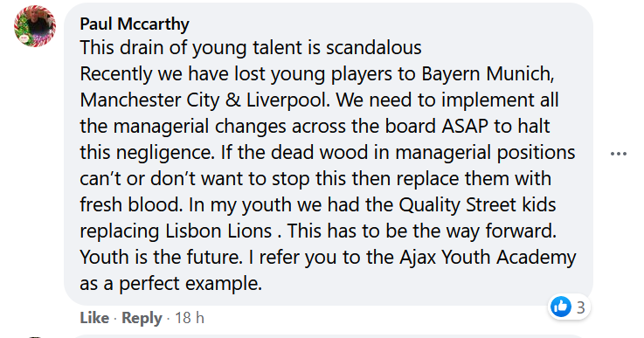Click the next comment bubble at bottom edge
The height and width of the screenshot is (338, 644).
click(329, 336)
